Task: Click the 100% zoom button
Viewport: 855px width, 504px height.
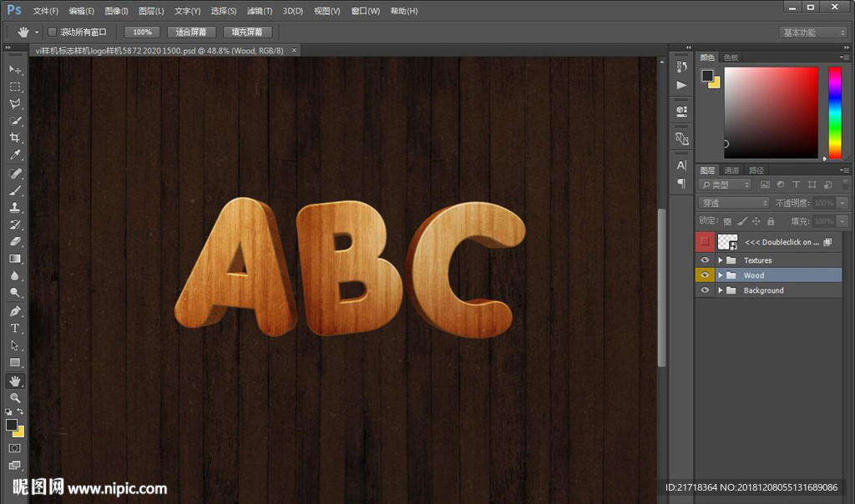Action: pos(142,33)
